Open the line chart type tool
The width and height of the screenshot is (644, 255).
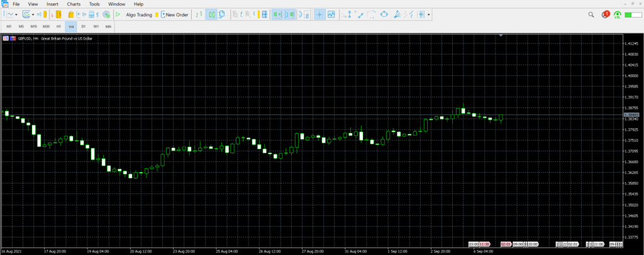[x=10, y=14]
